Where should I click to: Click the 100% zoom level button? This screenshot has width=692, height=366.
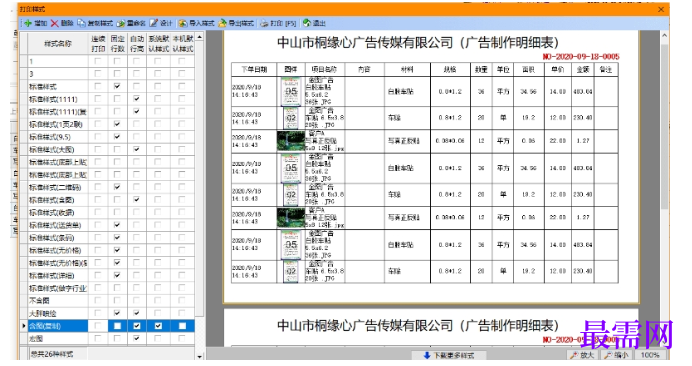pyautogui.click(x=650, y=355)
